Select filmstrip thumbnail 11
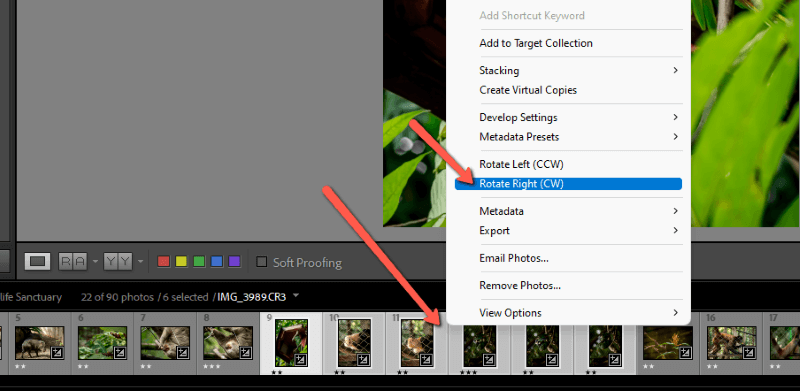 coord(417,343)
